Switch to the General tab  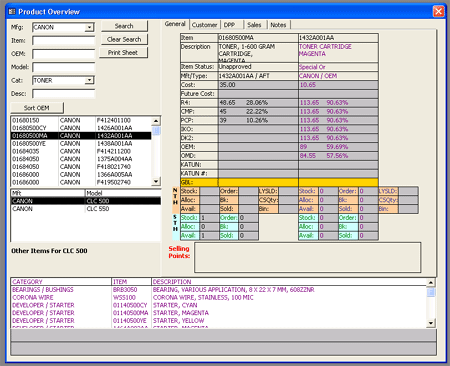click(x=175, y=24)
